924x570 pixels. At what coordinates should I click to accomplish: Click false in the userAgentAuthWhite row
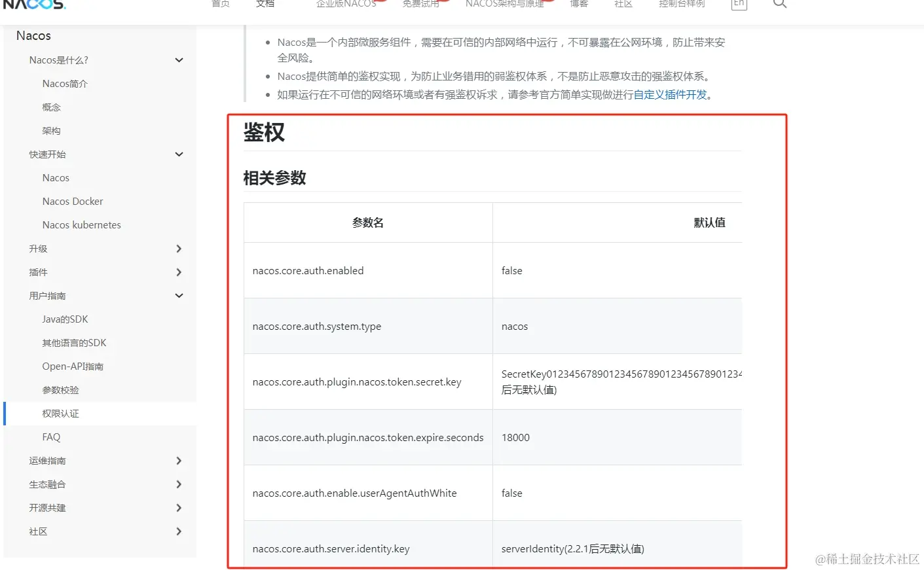(511, 493)
